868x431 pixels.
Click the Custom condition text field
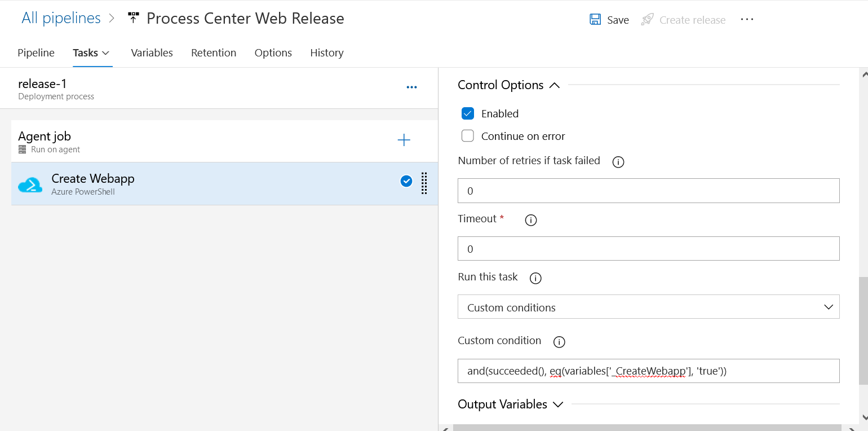(x=649, y=371)
